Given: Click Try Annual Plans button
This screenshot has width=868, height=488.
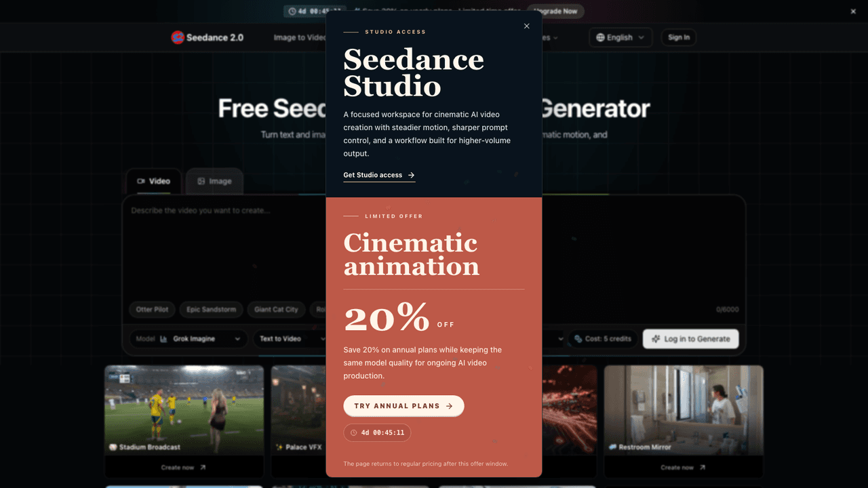Looking at the screenshot, I should coord(403,406).
